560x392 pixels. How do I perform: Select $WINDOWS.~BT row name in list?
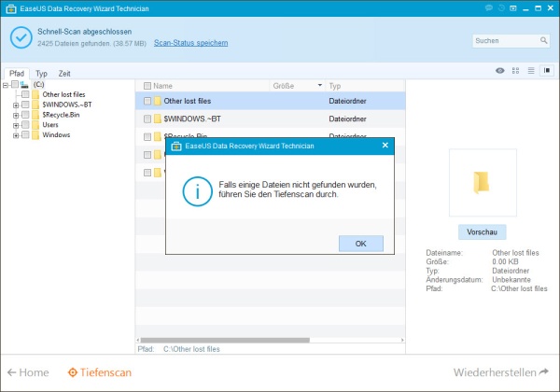click(x=192, y=119)
